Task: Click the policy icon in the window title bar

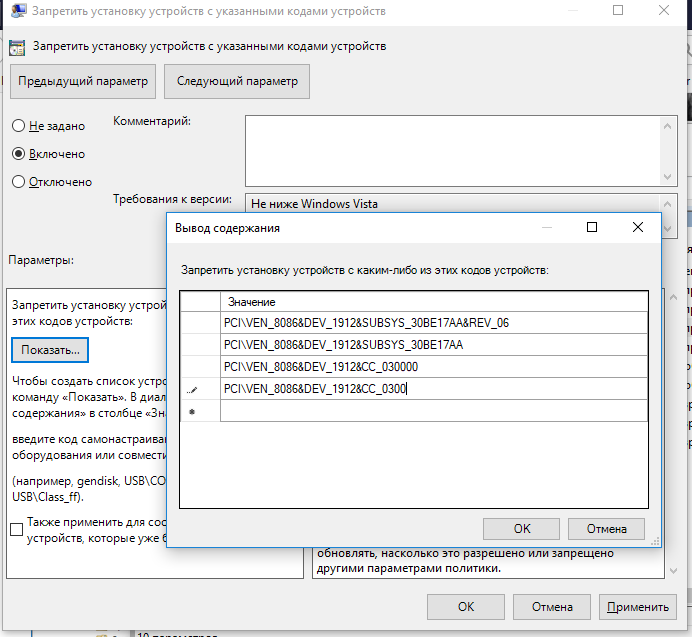Action: tap(17, 13)
